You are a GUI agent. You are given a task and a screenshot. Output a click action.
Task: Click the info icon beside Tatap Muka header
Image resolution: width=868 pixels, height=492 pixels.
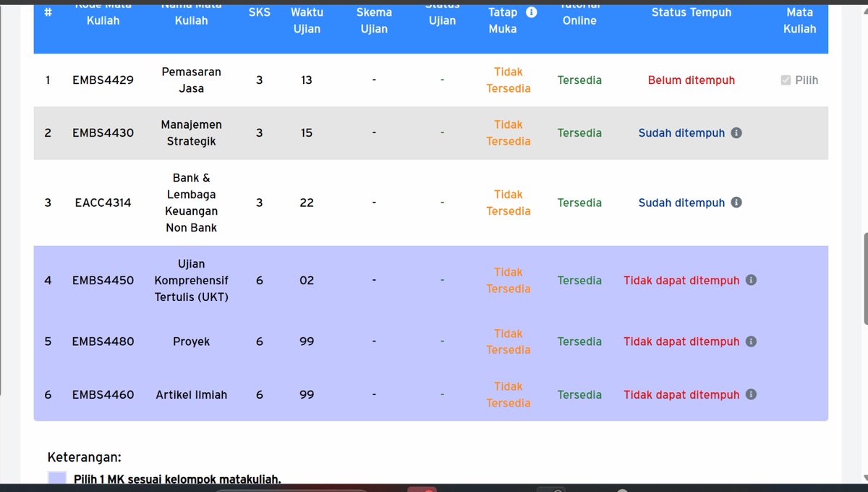532,12
